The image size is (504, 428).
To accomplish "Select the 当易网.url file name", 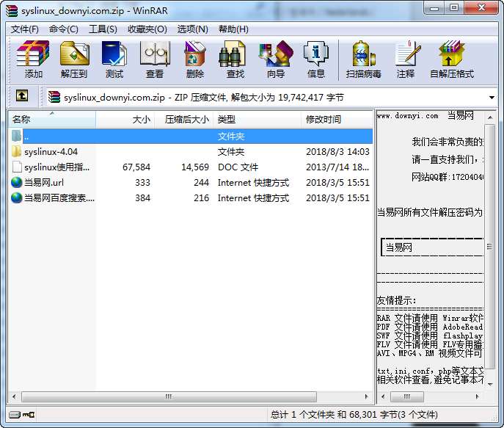I will 44,183.
